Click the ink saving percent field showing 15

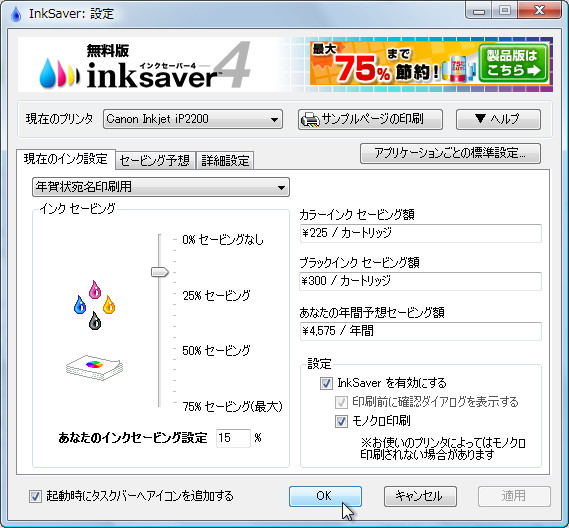coord(233,438)
